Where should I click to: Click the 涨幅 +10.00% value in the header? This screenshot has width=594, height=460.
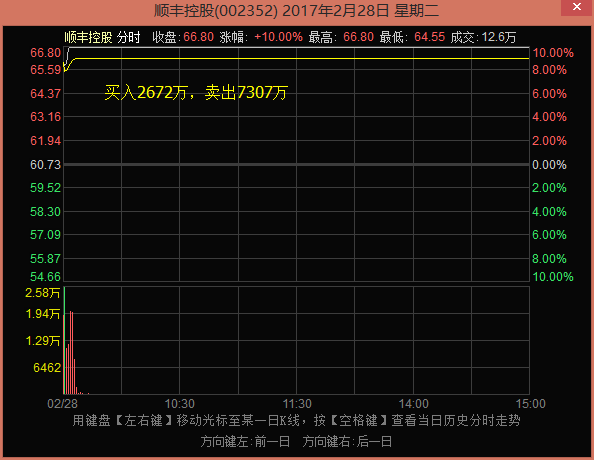click(x=278, y=37)
